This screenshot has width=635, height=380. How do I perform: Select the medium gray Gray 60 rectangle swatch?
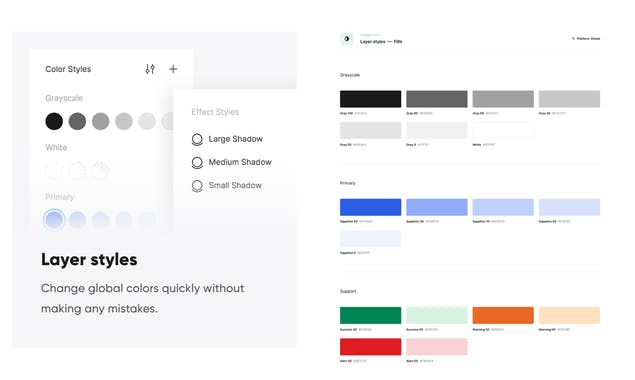point(503,99)
